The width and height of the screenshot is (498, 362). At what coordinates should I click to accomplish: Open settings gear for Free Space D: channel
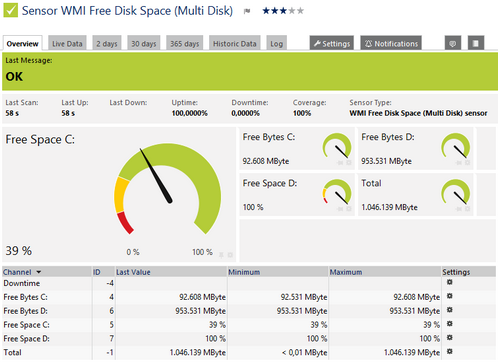[x=449, y=338]
